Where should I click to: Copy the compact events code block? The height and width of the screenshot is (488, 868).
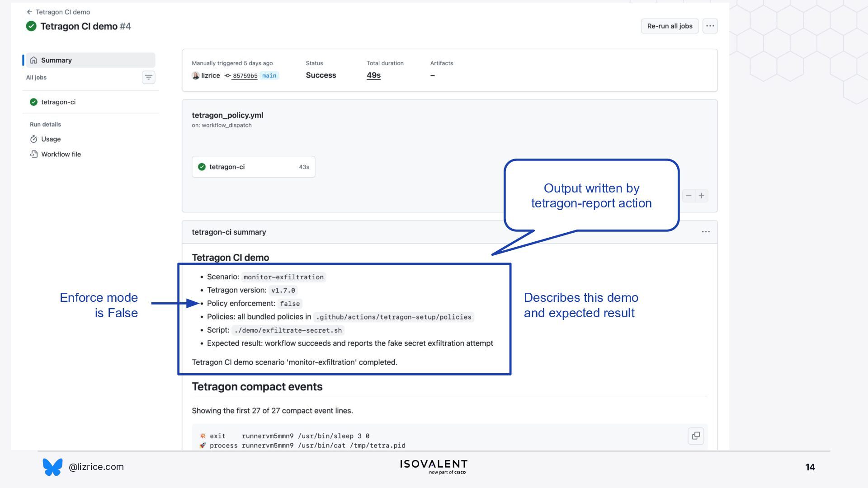point(696,436)
